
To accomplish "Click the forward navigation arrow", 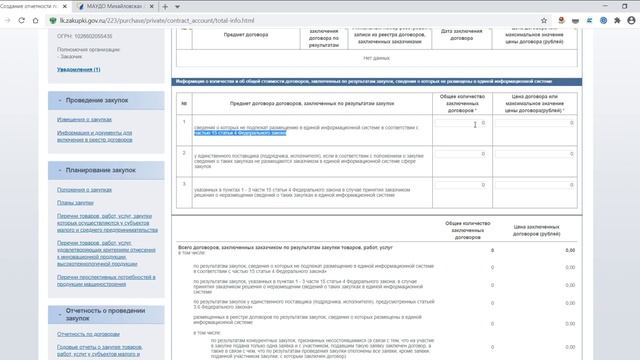I will point(7,20).
